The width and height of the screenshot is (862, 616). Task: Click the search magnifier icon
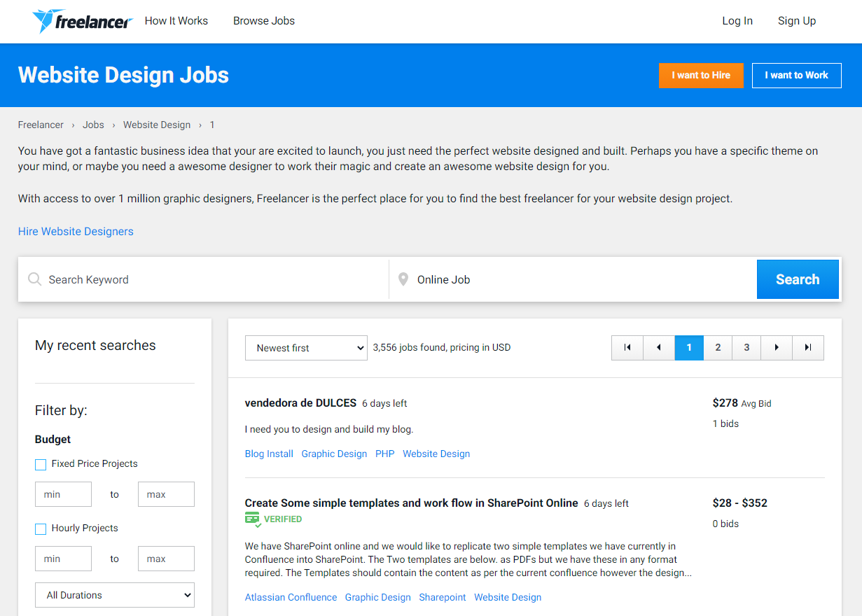[34, 279]
